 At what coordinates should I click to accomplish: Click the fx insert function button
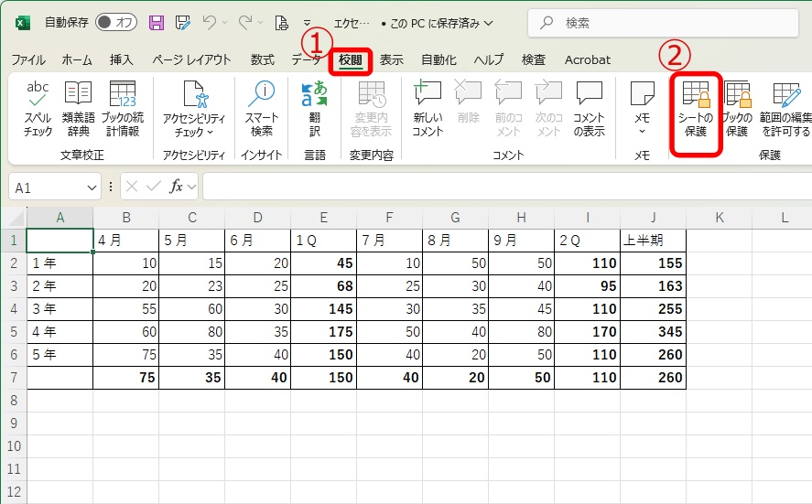177,187
